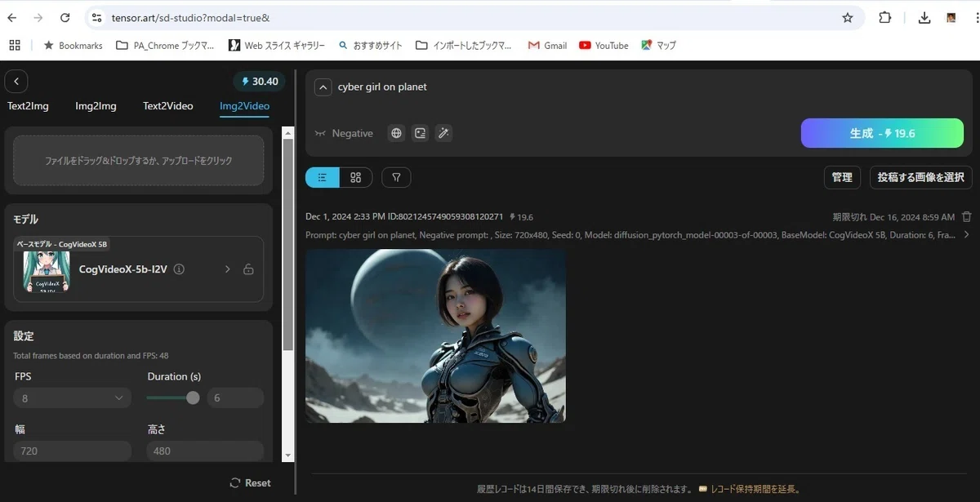Open site information icon in address bar

(96, 17)
